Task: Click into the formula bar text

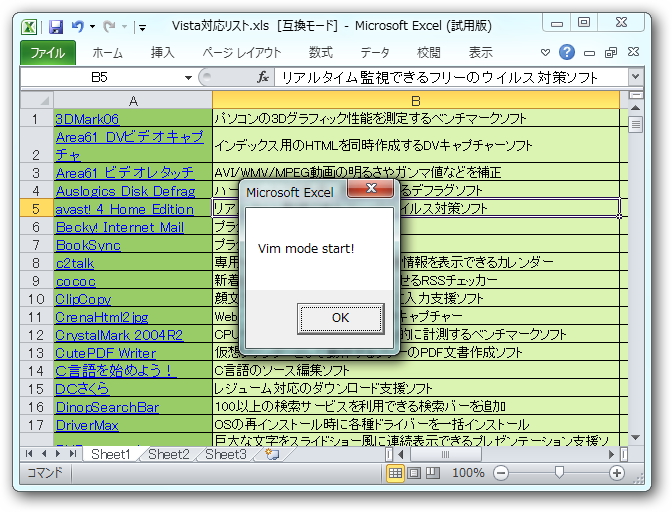Action: point(452,78)
